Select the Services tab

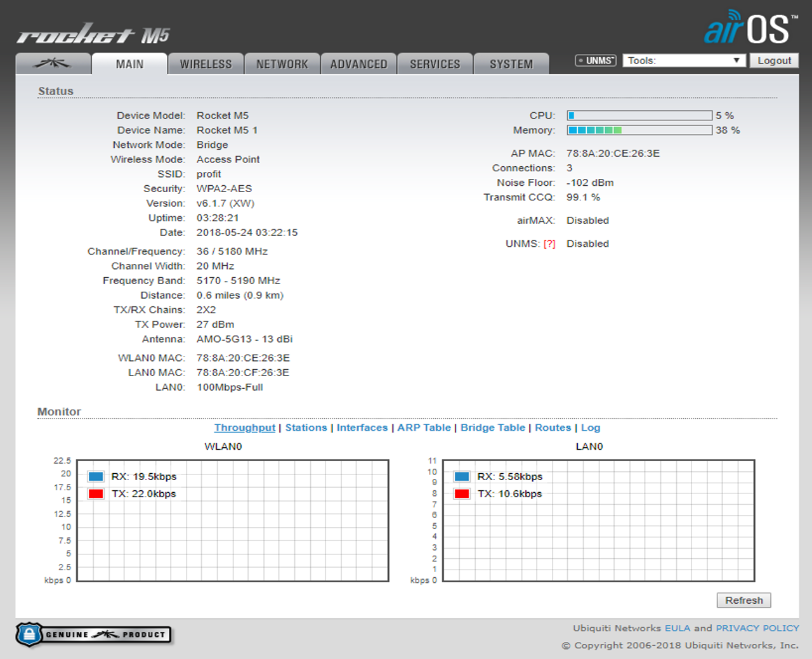pos(435,64)
